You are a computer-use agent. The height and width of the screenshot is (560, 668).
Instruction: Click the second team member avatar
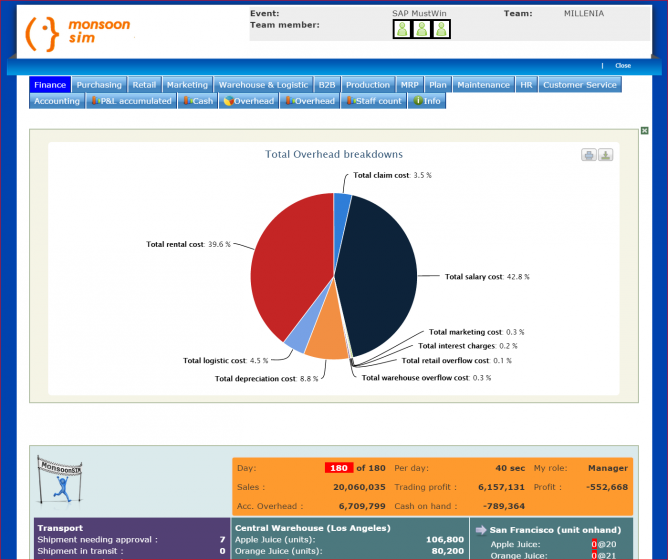pos(422,29)
